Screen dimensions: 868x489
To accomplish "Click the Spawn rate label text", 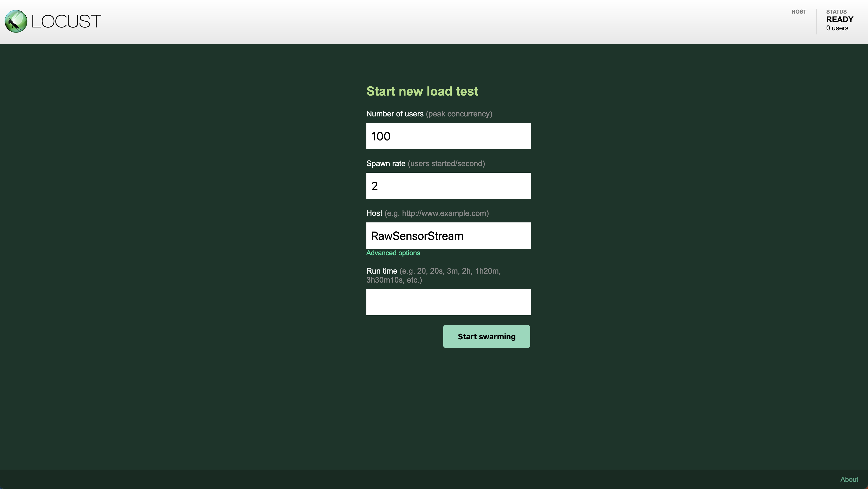I will [386, 163].
